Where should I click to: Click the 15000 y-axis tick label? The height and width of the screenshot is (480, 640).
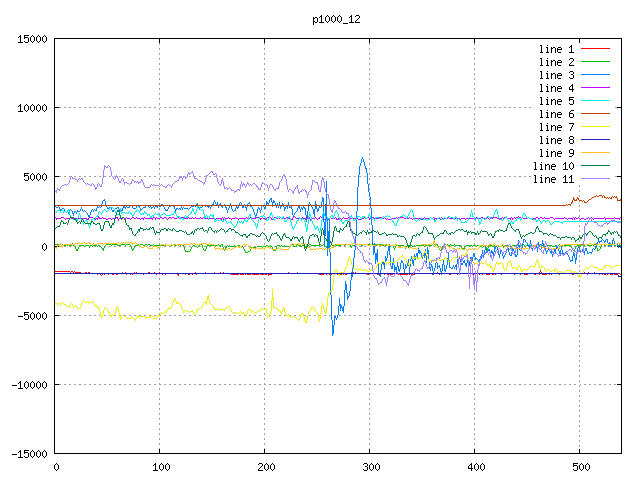tap(30, 39)
